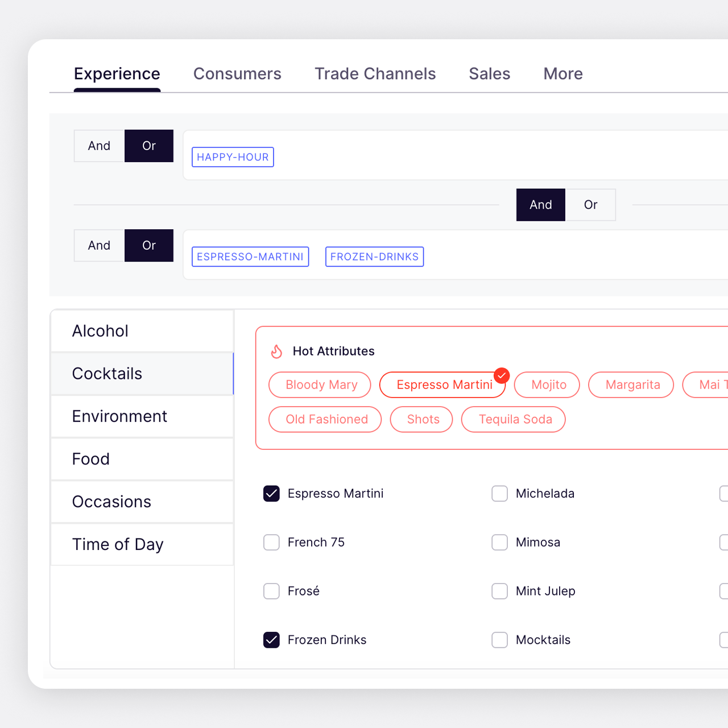Set the middle group connector to Or
Viewport: 728px width, 728px height.
tap(590, 205)
